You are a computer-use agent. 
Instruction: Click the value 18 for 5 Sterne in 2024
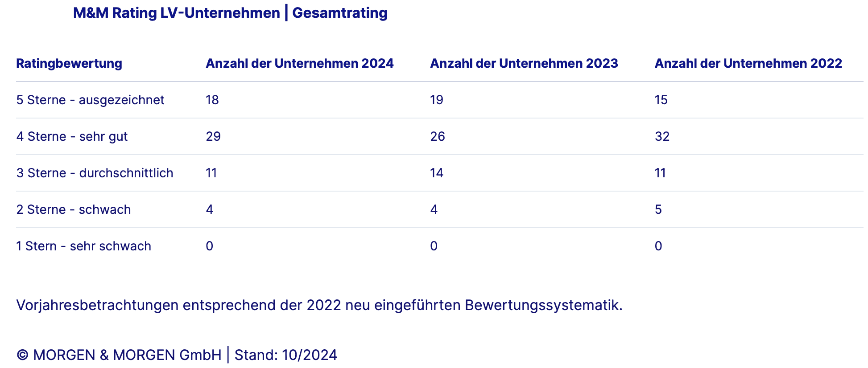[x=212, y=100]
